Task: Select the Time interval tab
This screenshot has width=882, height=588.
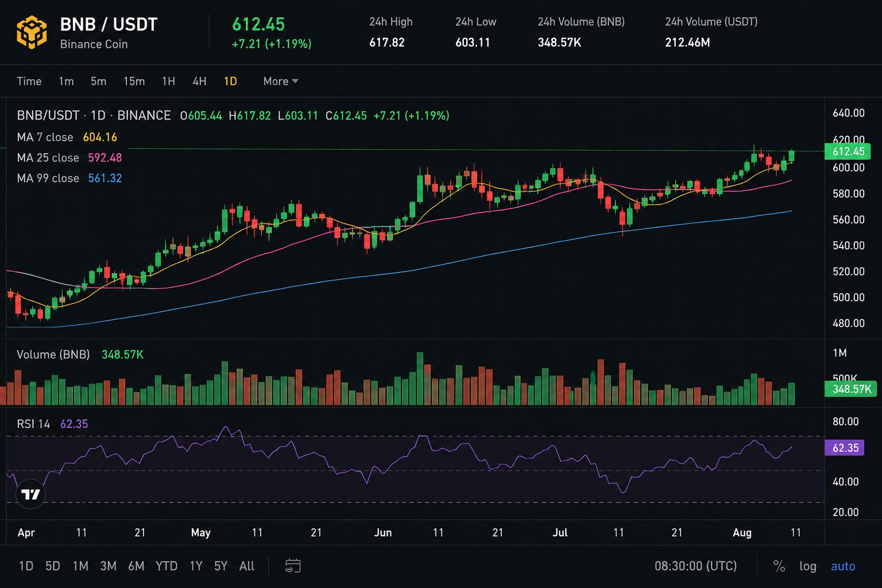Action: click(29, 82)
